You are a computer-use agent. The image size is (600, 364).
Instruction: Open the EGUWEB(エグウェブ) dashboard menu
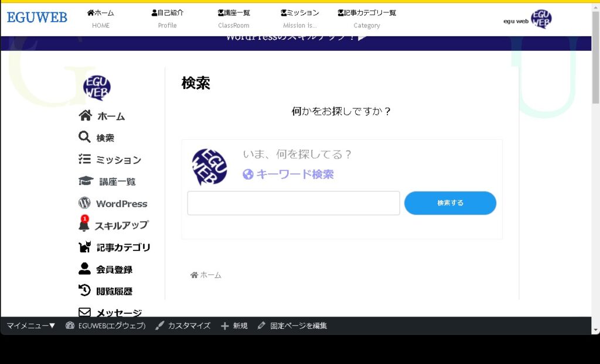105,326
